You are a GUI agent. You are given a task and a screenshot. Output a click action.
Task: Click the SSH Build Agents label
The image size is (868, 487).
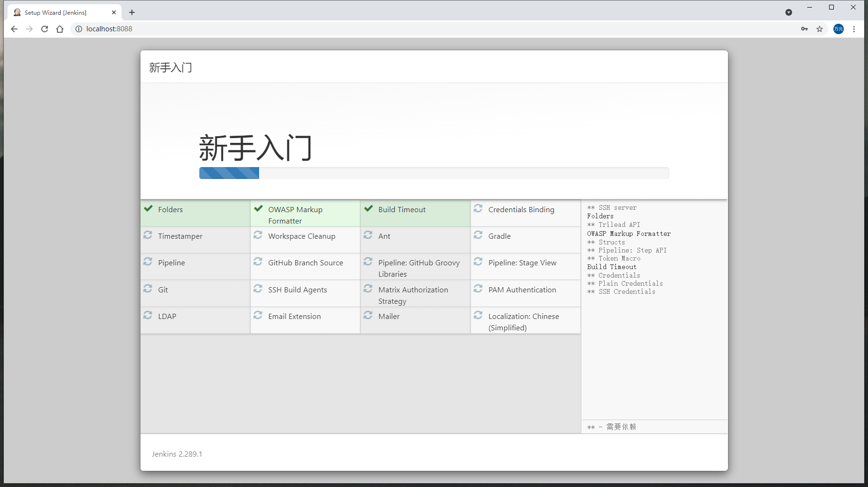298,290
